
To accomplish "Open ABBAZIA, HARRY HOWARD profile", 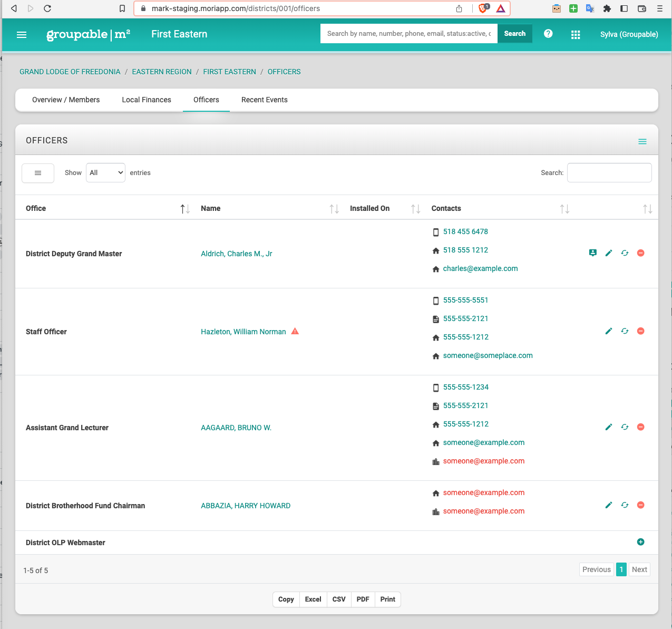I will (x=246, y=506).
